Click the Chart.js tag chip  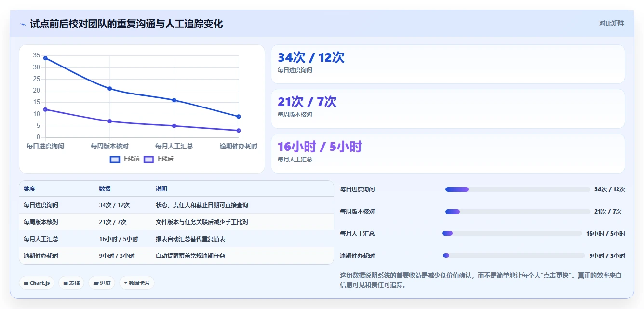37,283
